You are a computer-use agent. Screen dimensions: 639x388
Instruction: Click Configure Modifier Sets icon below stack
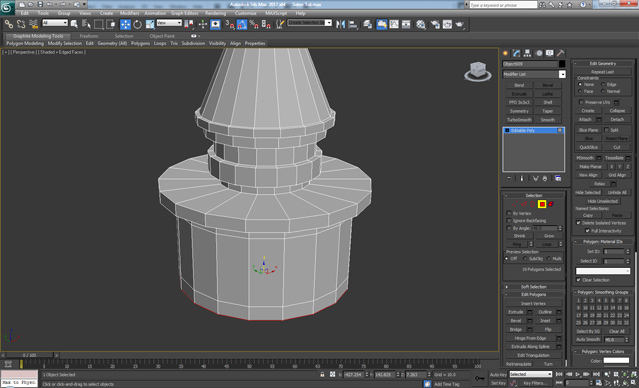pos(558,179)
